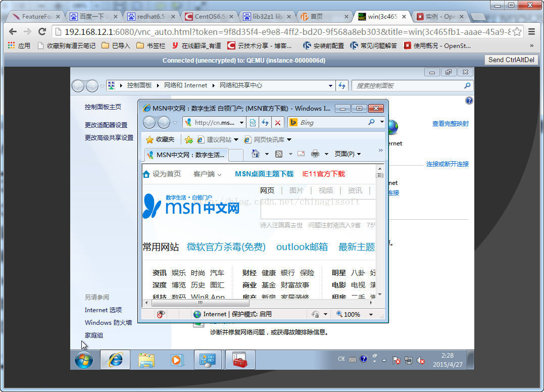
Task: Open Chrome bookmarks overflow chevron
Action: pos(531,45)
